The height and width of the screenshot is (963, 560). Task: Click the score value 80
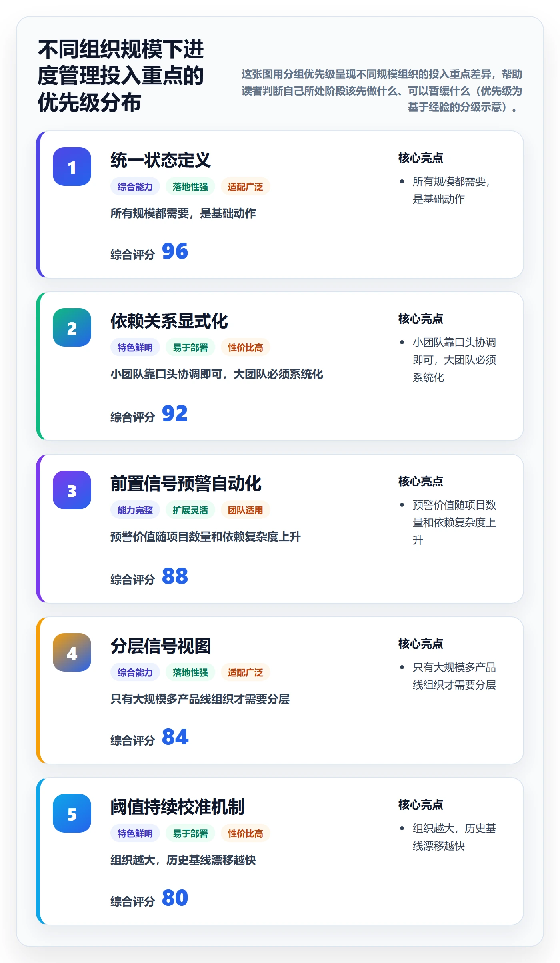(x=175, y=898)
